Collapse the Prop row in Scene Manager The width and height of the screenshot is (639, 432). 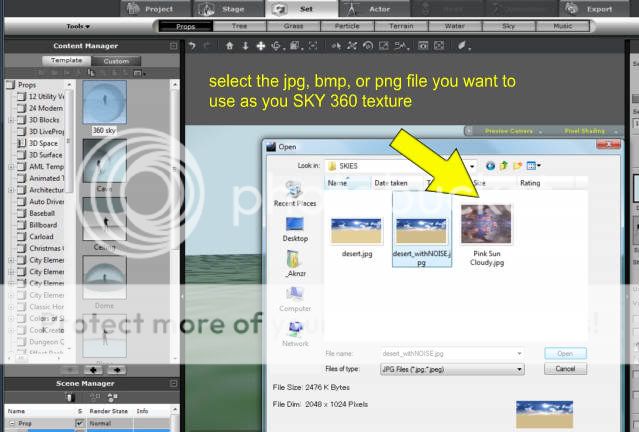coord(11,423)
